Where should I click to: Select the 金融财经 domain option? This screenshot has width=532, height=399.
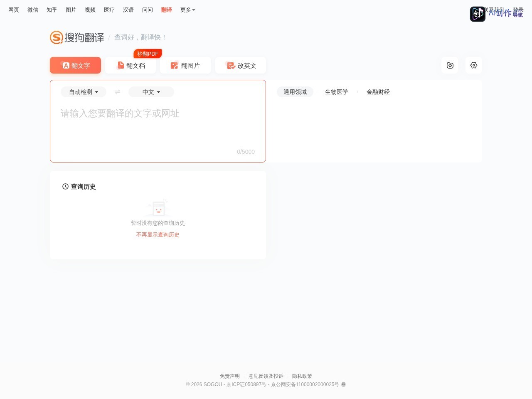tap(378, 92)
